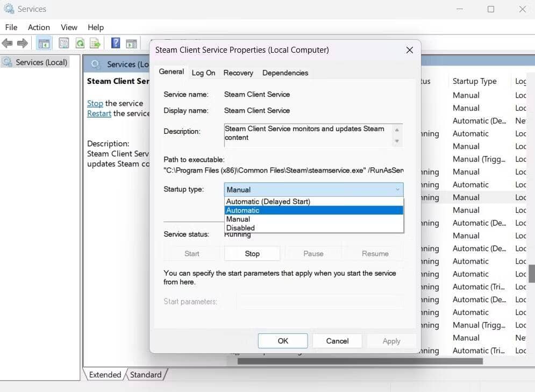The image size is (535, 392).
Task: Toggle the Show/Hide Console Tree icon
Action: coord(44,44)
